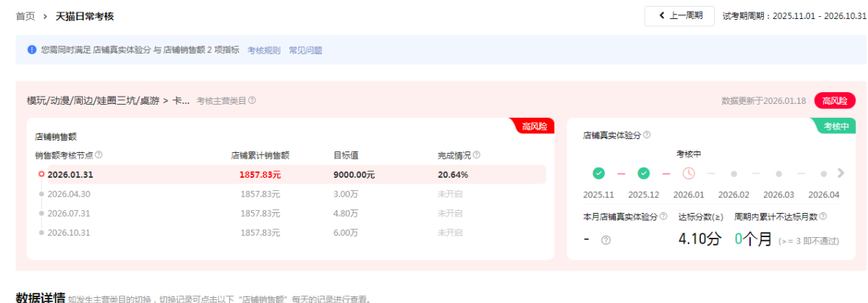Screen dimensions: 868x303
Task: Select the 2026.04 gray dot marker
Action: [824, 173]
